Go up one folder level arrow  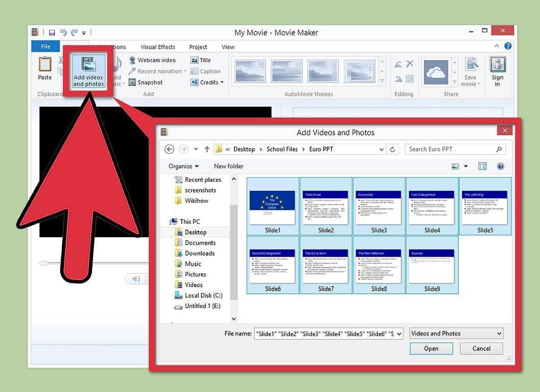[207, 149]
